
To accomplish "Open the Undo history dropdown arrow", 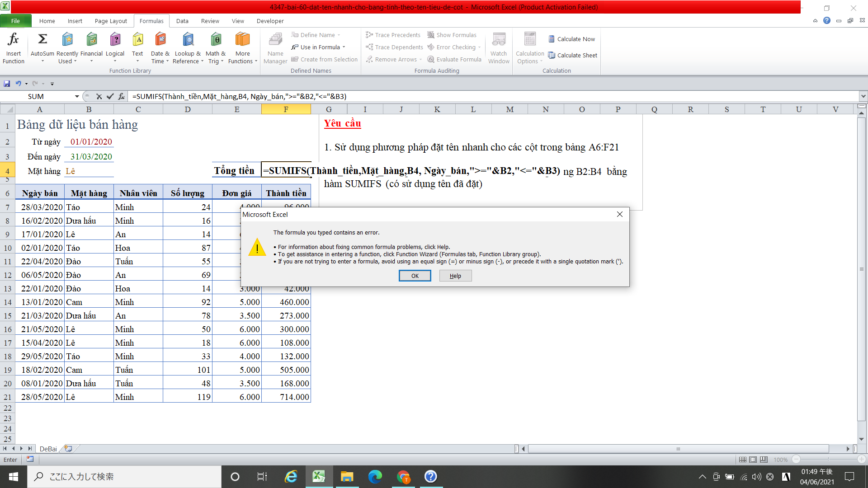I will [x=26, y=84].
